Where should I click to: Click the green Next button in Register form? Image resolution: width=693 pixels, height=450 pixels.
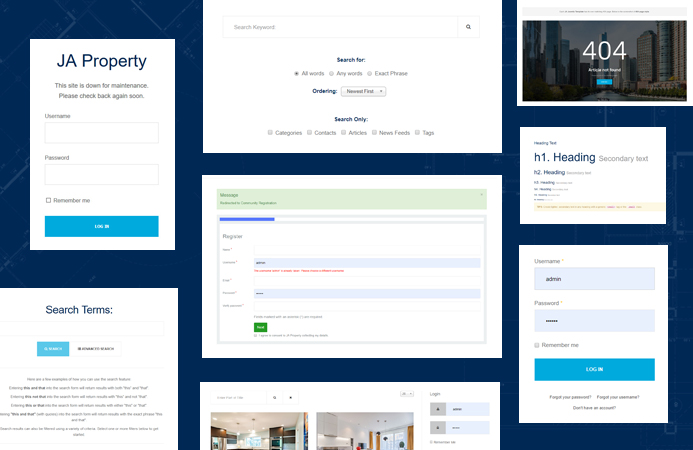[260, 327]
